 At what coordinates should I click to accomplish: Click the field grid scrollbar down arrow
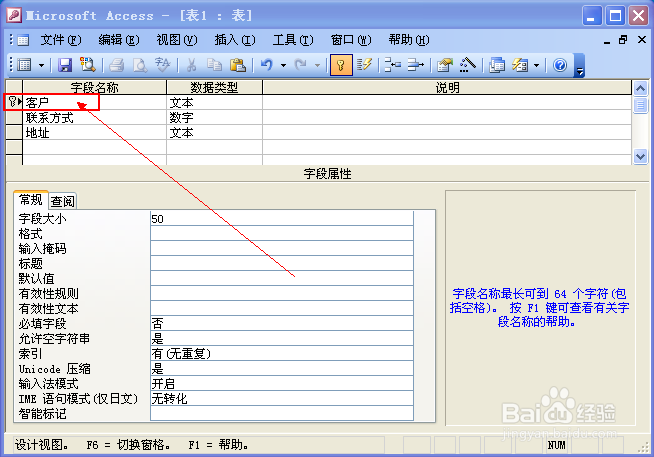click(641, 157)
